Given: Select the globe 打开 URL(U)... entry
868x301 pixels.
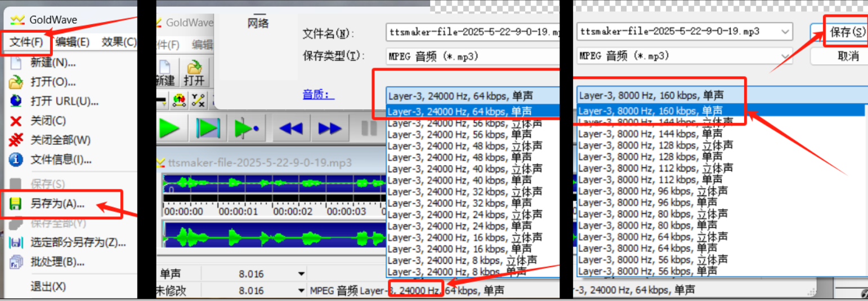Looking at the screenshot, I should [x=64, y=101].
